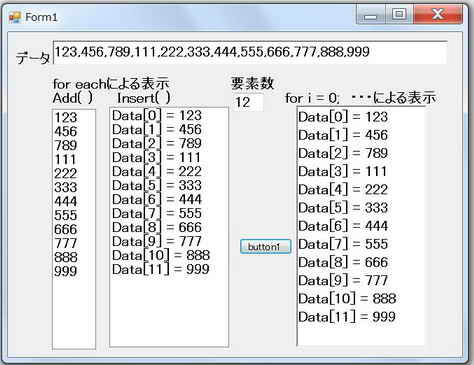The height and width of the screenshot is (365, 474).
Task: Select 666 in the Add( ) list
Action: coord(66,229)
